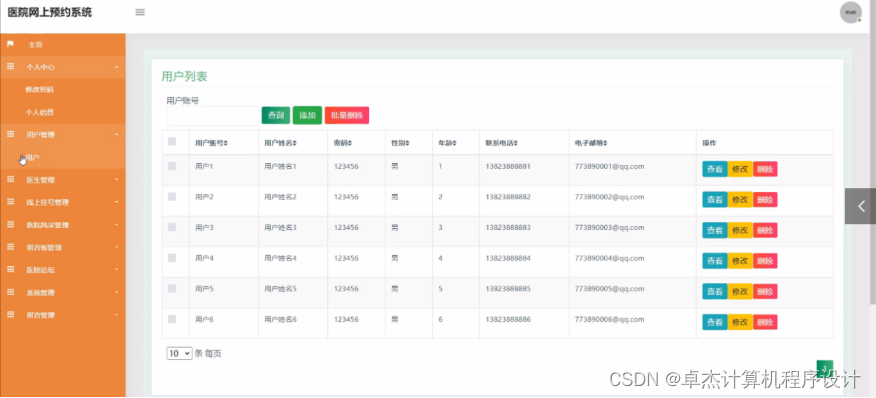This screenshot has width=876, height=398.
Task: Click email cell 773890001@qq.com
Action: 610,166
